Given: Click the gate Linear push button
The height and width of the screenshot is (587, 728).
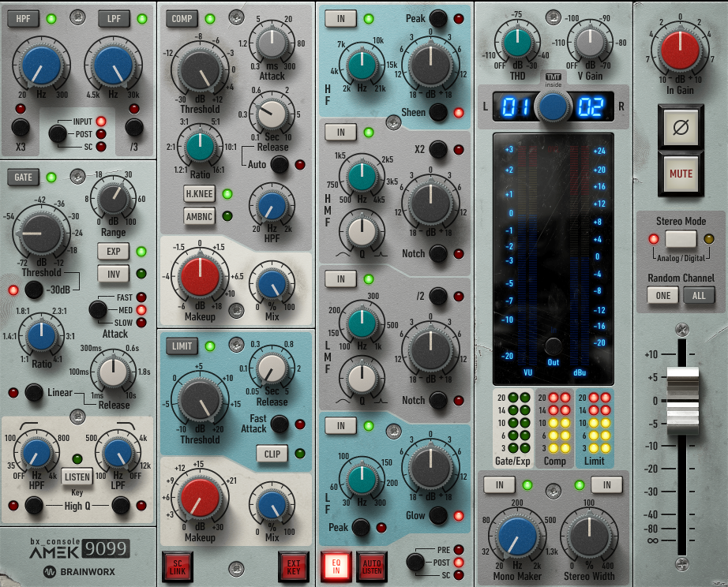Looking at the screenshot, I should click(x=34, y=393).
